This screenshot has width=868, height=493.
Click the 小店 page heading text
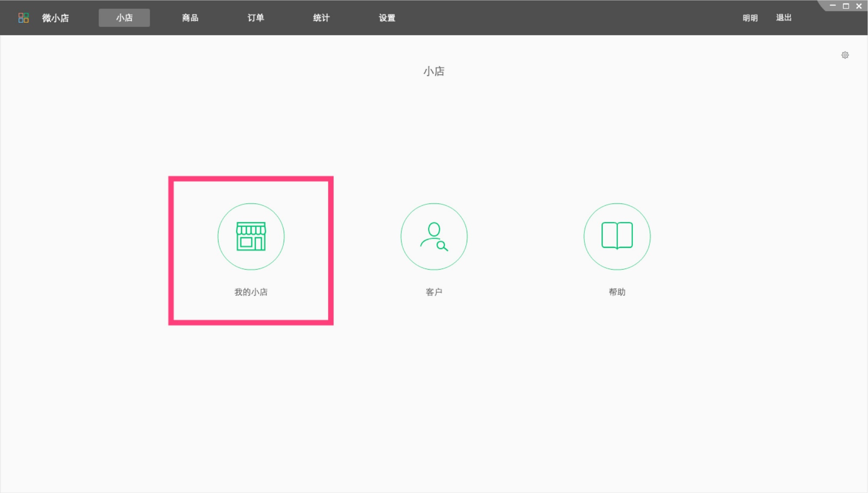434,71
